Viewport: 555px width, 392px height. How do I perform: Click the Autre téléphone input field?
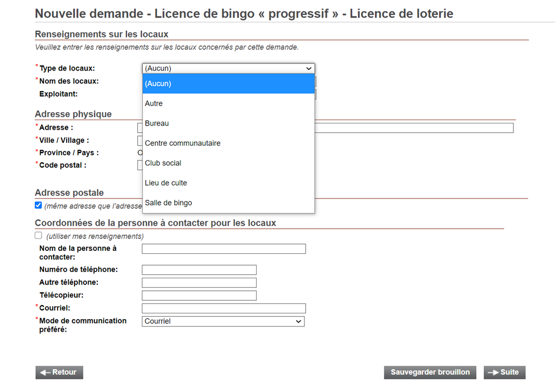pos(199,283)
